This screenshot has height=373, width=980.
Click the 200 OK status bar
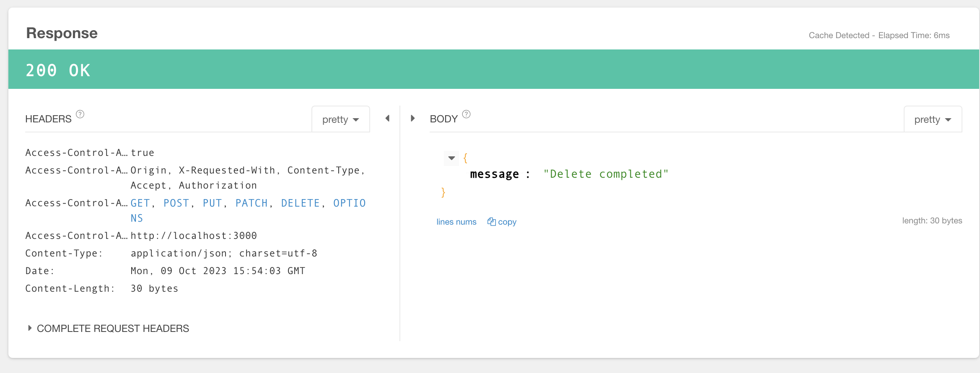(494, 70)
